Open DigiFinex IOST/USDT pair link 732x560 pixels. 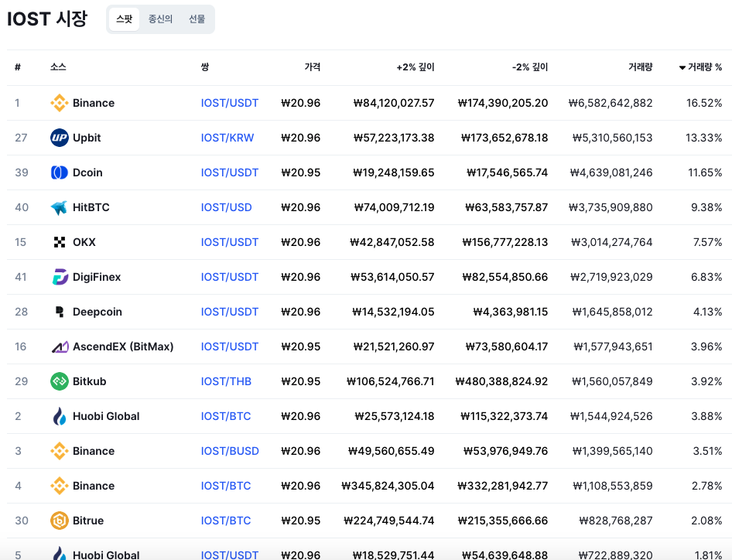pyautogui.click(x=230, y=277)
